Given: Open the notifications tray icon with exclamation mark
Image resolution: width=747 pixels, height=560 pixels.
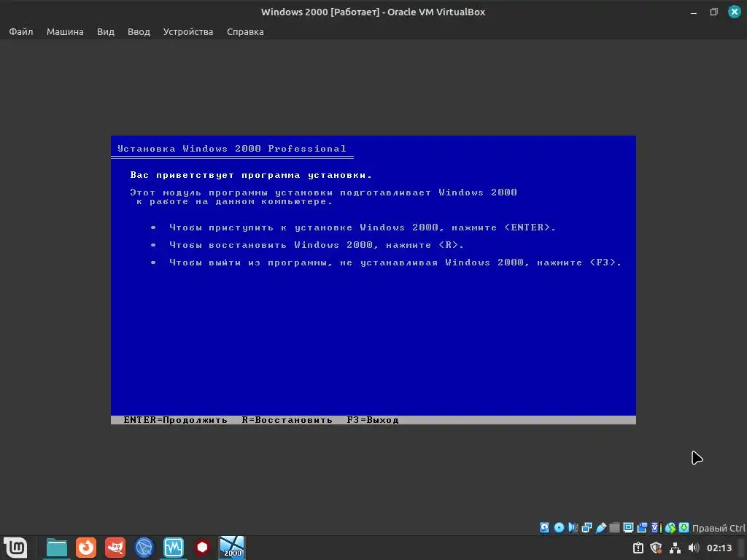Looking at the screenshot, I should pyautogui.click(x=638, y=548).
